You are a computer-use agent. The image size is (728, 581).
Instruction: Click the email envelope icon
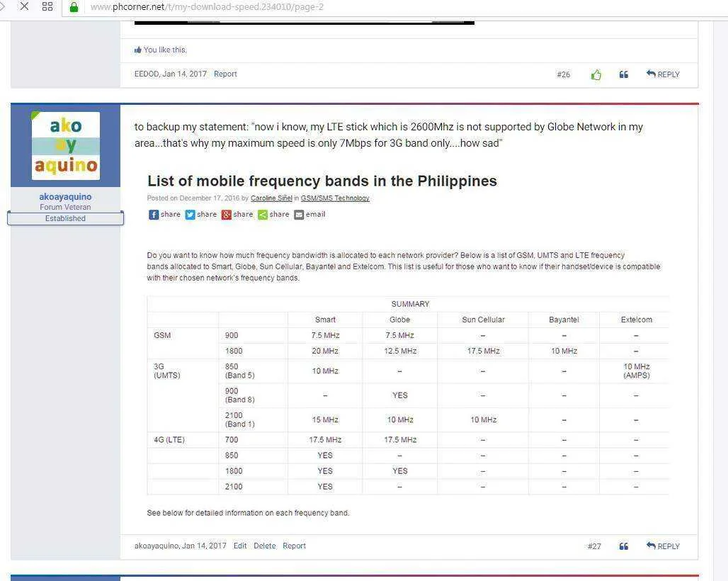click(x=299, y=215)
